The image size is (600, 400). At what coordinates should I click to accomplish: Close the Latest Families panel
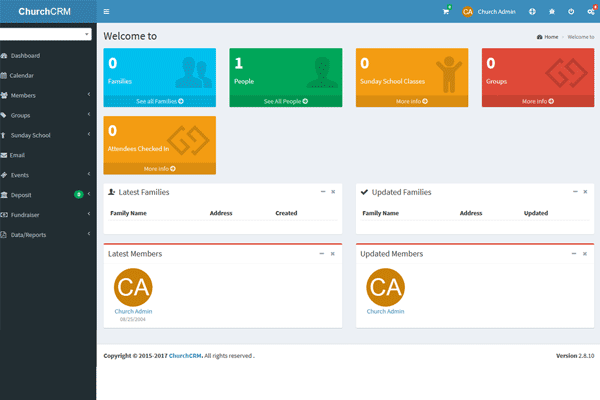[333, 191]
